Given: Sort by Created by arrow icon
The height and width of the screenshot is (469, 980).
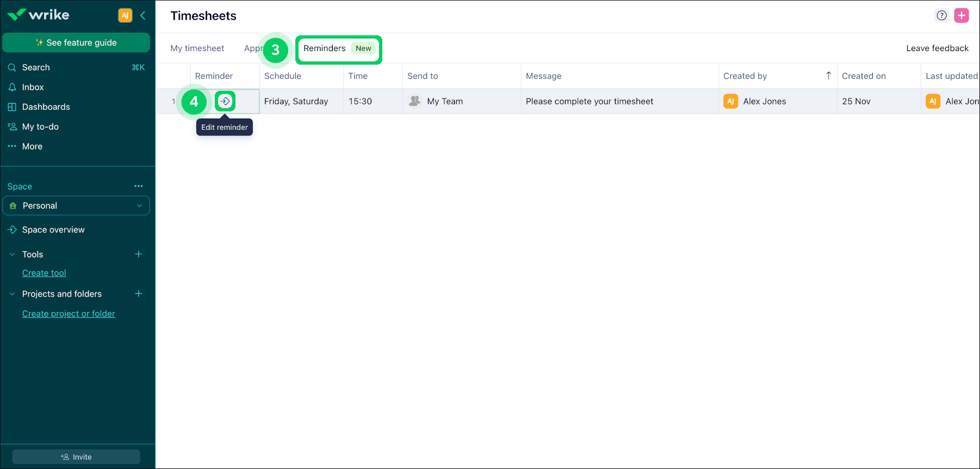Looking at the screenshot, I should click(828, 76).
